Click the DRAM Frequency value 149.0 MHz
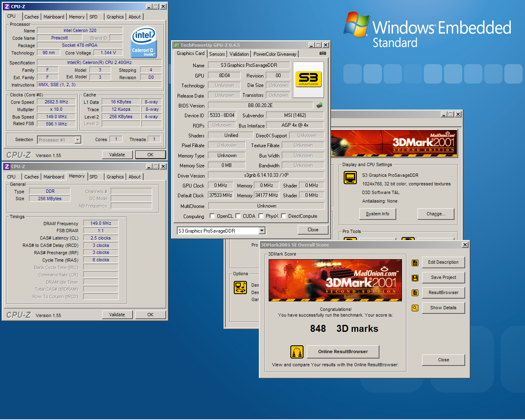Image resolution: width=525 pixels, height=420 pixels. coord(101,224)
